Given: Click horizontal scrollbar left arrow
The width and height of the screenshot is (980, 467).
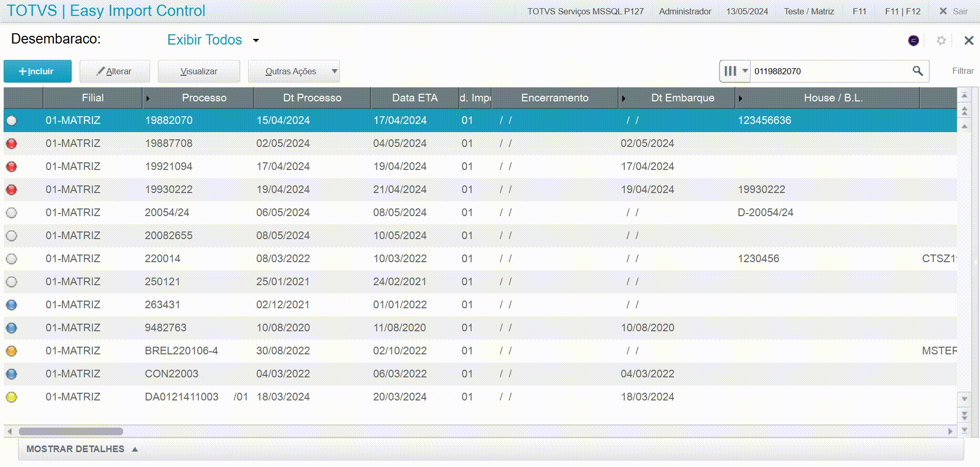Looking at the screenshot, I should (9, 431).
